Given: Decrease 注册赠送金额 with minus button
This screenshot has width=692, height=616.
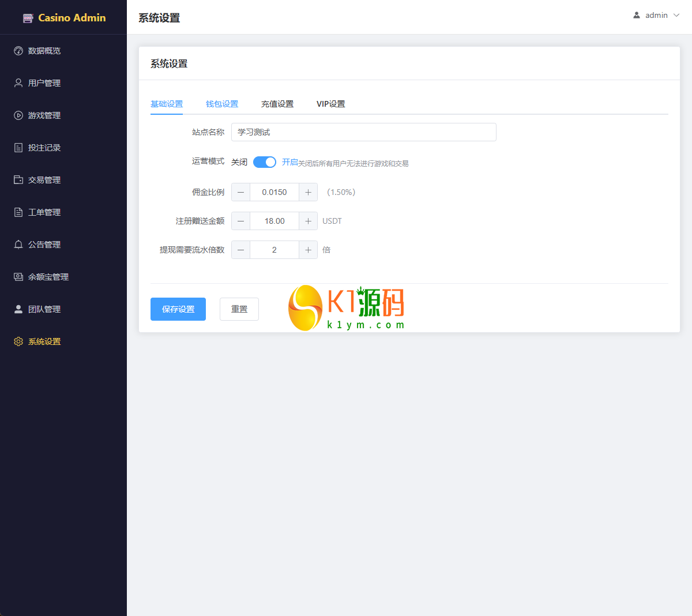Looking at the screenshot, I should [240, 221].
